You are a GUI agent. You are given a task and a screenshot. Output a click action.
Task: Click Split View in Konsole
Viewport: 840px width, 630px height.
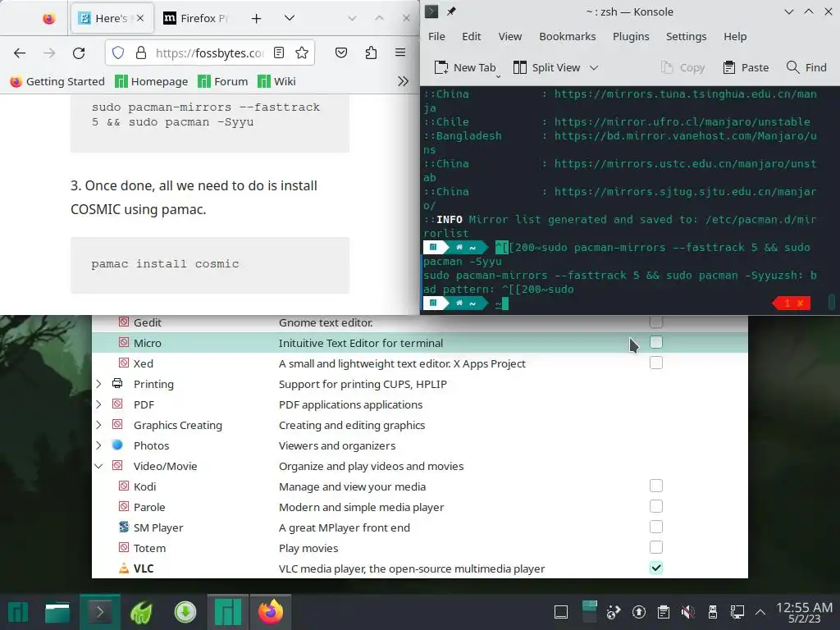coord(547,67)
